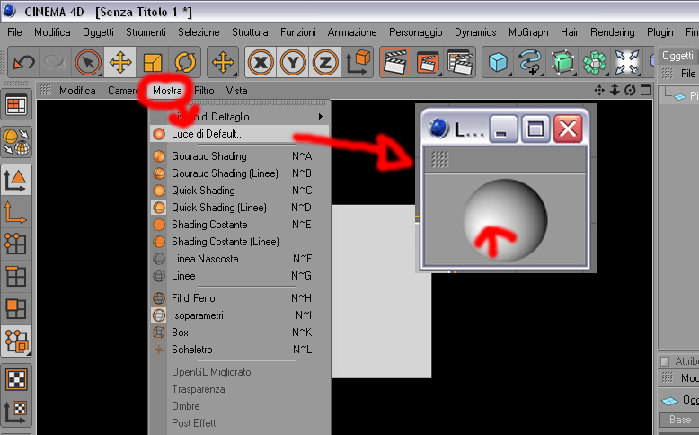Screen dimensions: 699x435
Task: Click the viewport pan navigation icon
Action: (600, 90)
